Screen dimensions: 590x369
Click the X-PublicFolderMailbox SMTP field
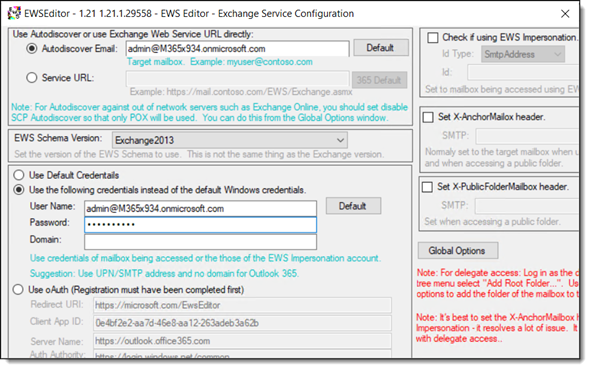point(527,206)
